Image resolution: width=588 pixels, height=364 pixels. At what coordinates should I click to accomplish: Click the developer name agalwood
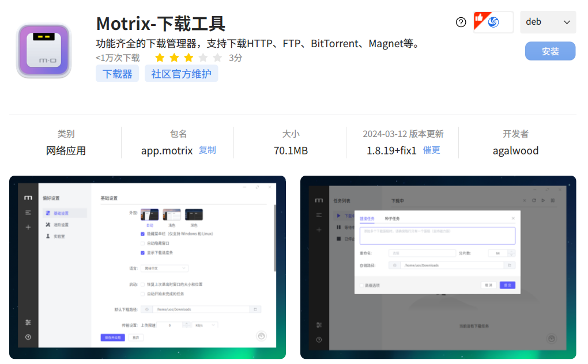click(515, 151)
